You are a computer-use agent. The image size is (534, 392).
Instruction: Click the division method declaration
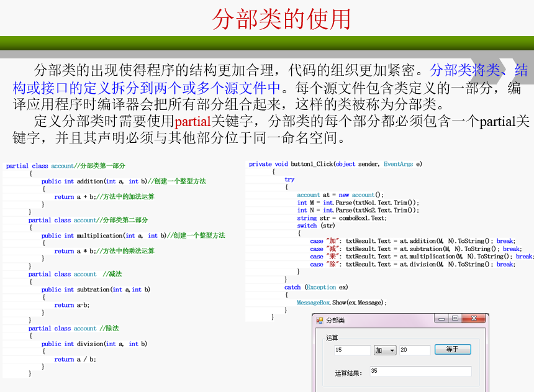click(x=94, y=344)
